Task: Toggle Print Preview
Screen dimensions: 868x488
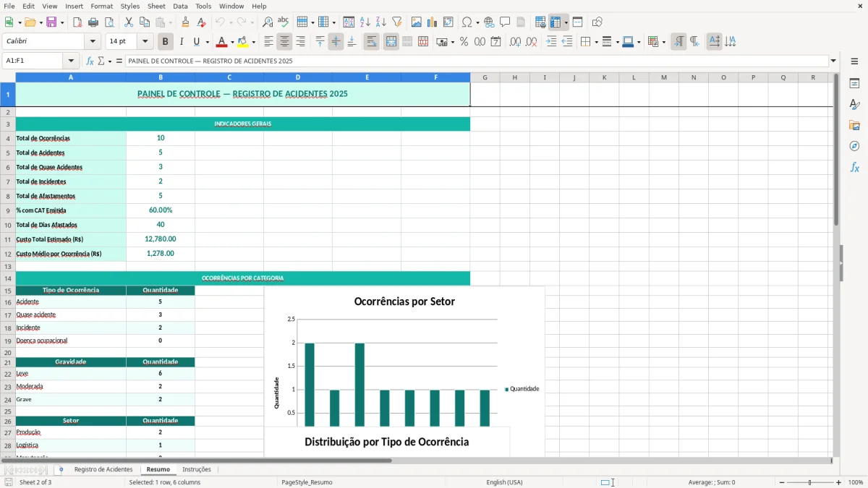Action: [109, 22]
